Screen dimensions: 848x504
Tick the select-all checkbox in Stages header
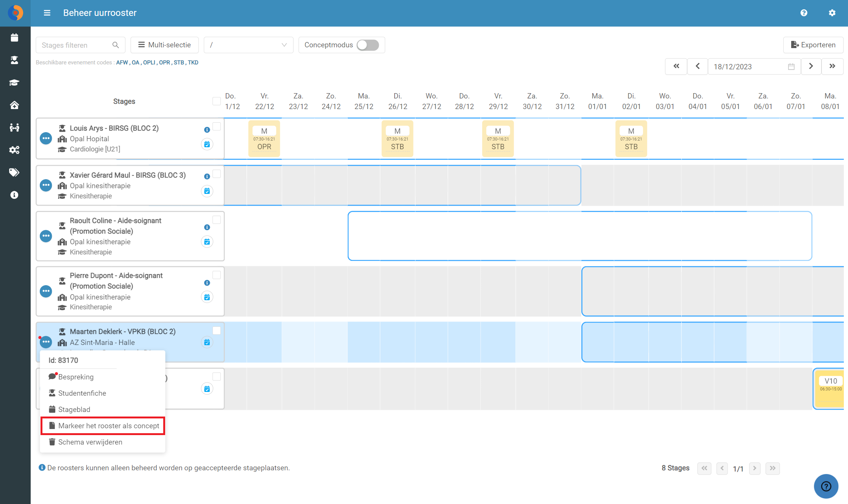(x=217, y=101)
